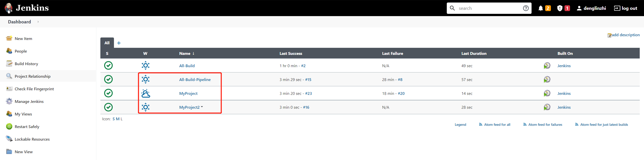Image resolution: width=644 pixels, height=160 pixels.
Task: Add a new view with plus tab
Action: [x=119, y=43]
